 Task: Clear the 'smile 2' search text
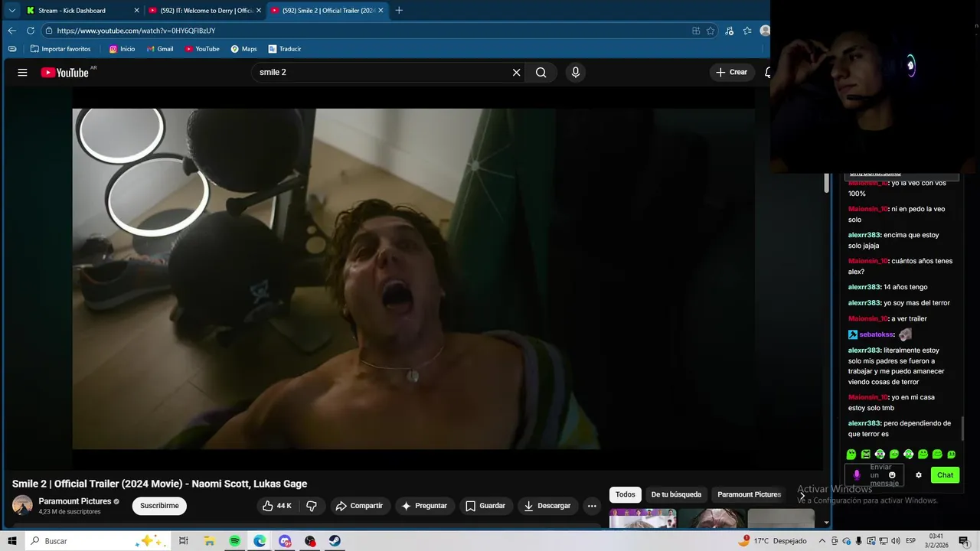pyautogui.click(x=516, y=72)
